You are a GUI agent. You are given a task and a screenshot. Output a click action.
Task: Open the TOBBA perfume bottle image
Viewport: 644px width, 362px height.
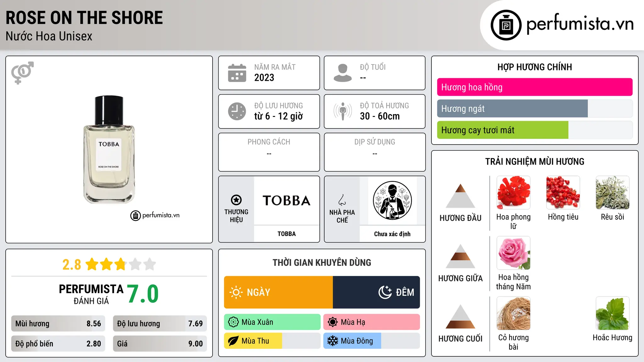pos(109,150)
